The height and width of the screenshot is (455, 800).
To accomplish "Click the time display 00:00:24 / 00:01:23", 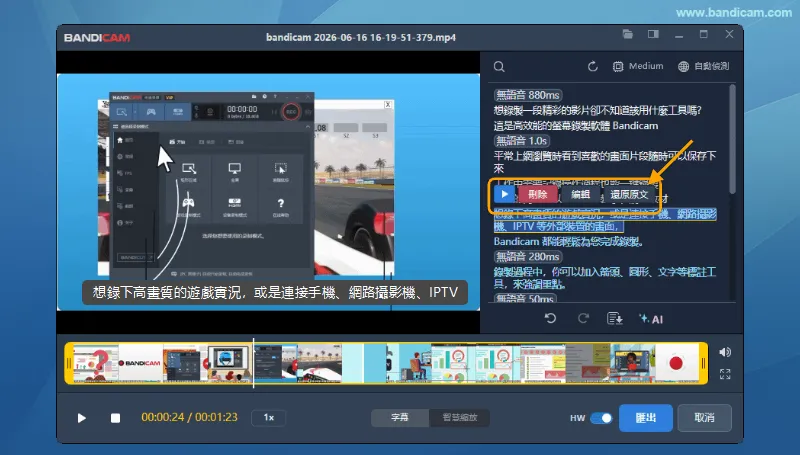I will point(189,417).
